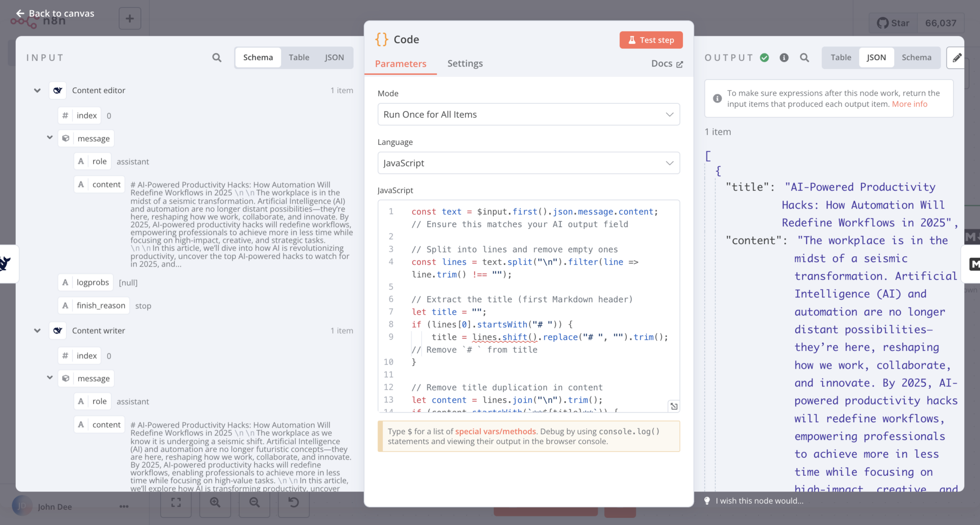Click the fit-to-screen canvas icon
Viewport: 980px width, 525px height.
coord(176,503)
